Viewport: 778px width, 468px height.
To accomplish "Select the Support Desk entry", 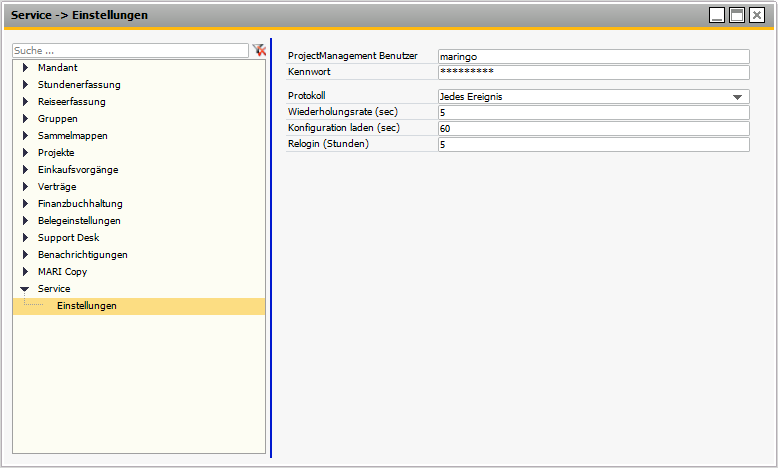I will (x=68, y=237).
